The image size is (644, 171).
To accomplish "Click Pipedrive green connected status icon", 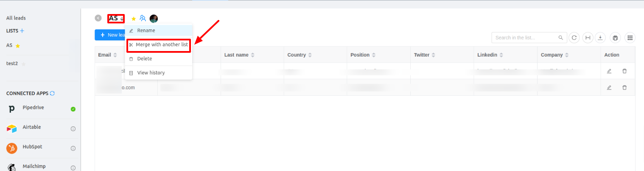I will (73, 109).
